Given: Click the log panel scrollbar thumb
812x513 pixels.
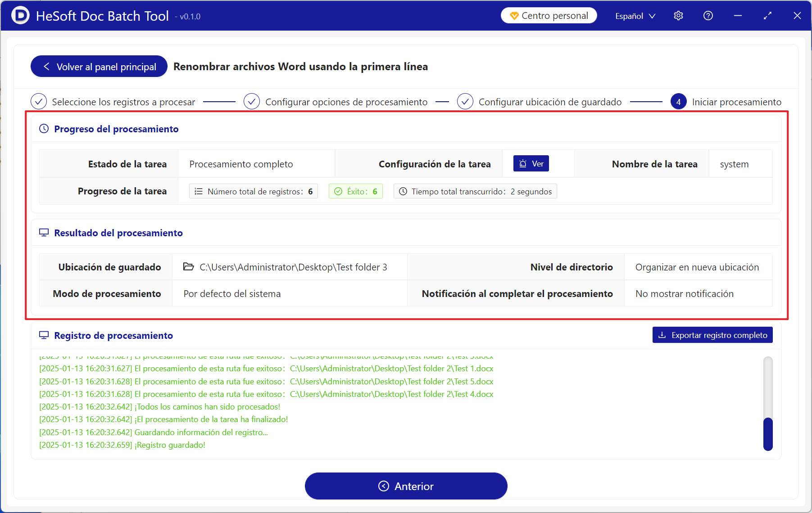Looking at the screenshot, I should click(x=768, y=434).
